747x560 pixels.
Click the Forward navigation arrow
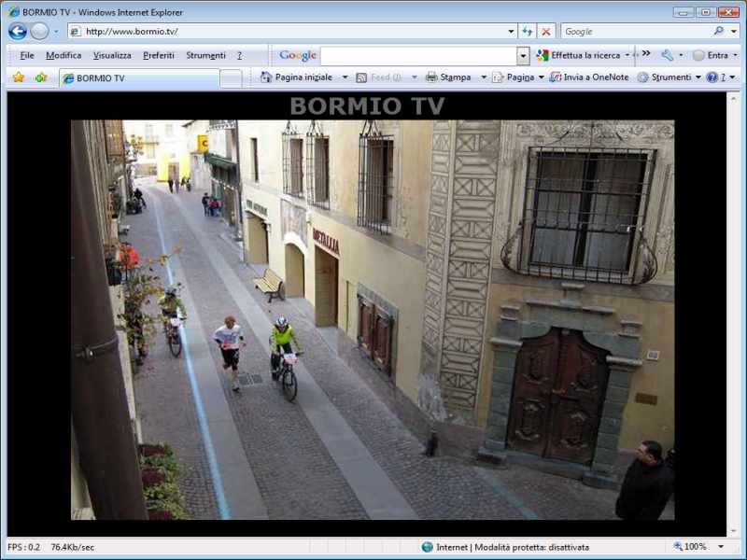coord(39,32)
